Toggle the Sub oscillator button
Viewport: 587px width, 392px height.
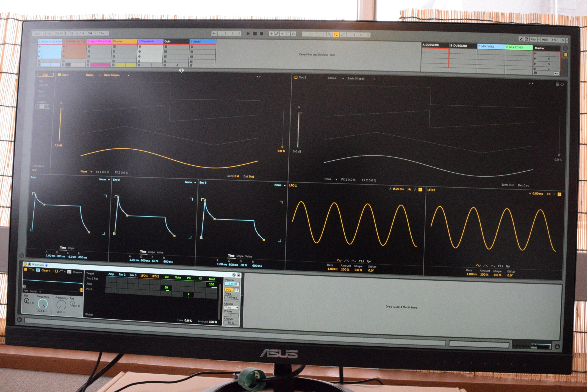coord(45,75)
